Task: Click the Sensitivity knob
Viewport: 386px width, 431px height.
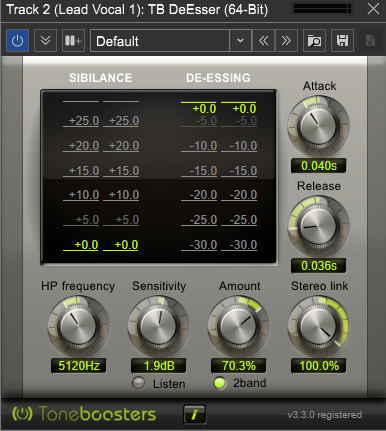Action: (x=158, y=326)
